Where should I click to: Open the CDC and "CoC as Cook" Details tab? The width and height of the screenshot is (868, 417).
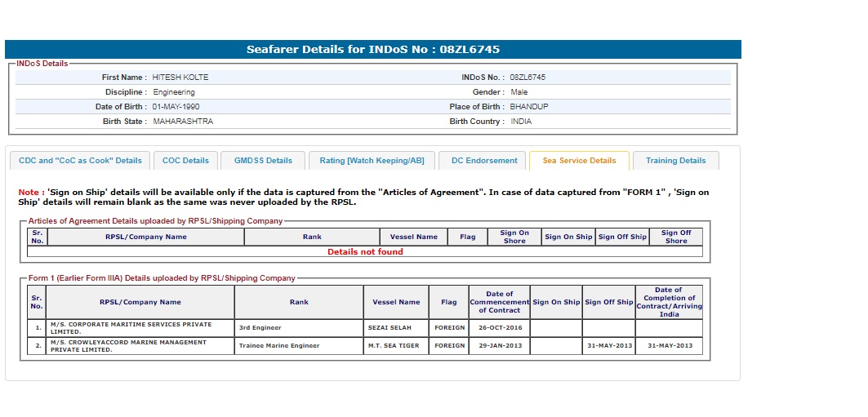80,161
